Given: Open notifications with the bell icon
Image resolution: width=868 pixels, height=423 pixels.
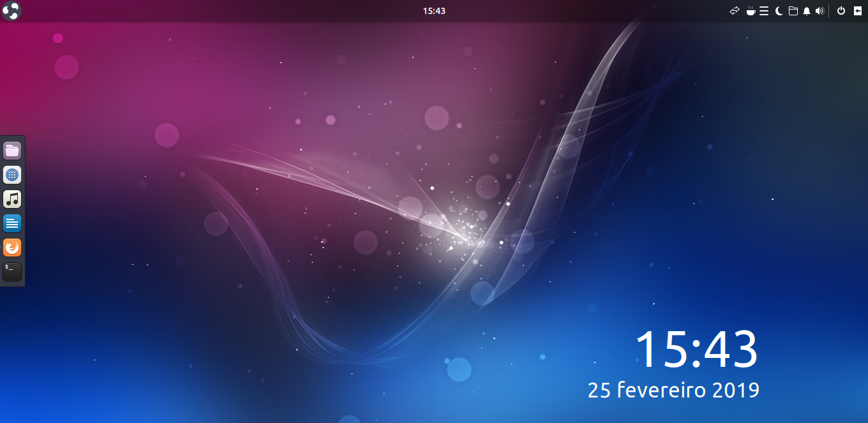Looking at the screenshot, I should click(x=807, y=11).
